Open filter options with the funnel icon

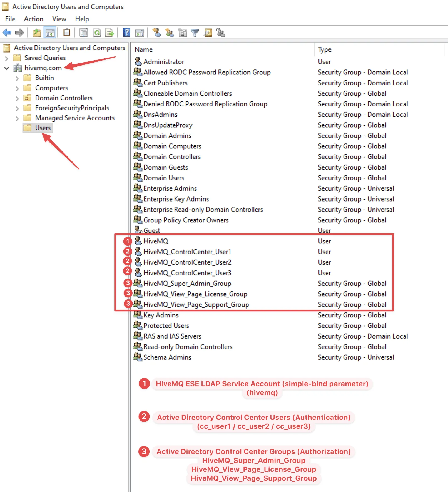point(195,33)
